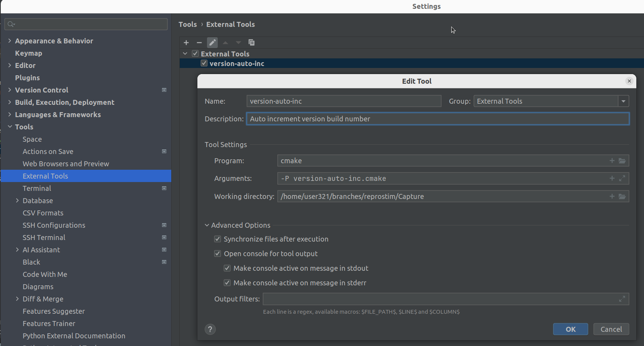Expand the Database settings node
The width and height of the screenshot is (644, 346).
(x=17, y=200)
